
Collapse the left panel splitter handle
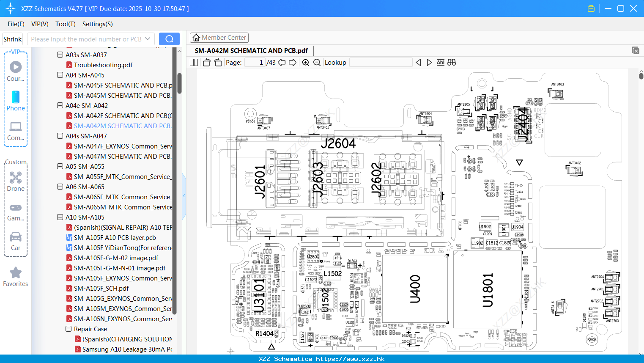[x=184, y=196]
